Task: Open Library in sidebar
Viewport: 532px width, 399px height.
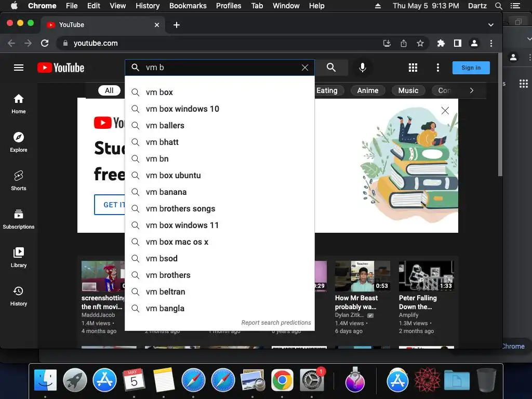Action: click(19, 258)
